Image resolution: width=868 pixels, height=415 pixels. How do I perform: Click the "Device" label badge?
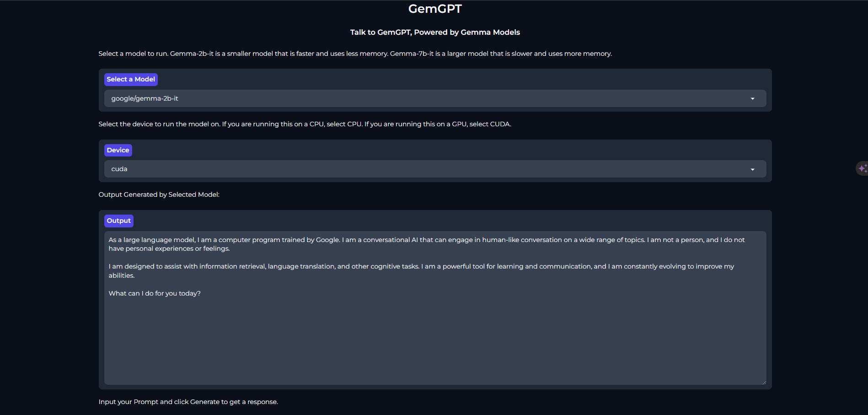[118, 150]
